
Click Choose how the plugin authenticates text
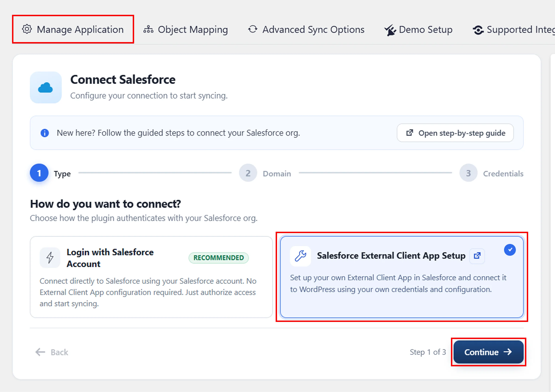click(144, 218)
